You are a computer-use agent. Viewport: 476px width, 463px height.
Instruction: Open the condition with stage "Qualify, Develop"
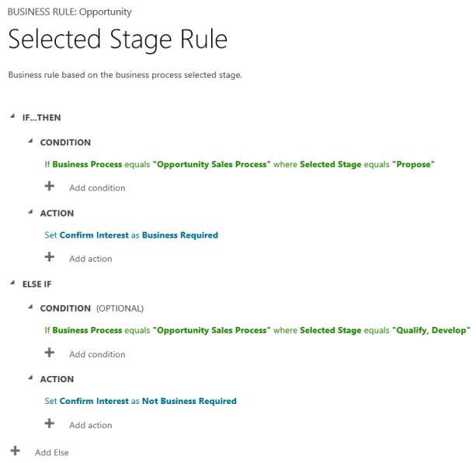tap(257, 331)
